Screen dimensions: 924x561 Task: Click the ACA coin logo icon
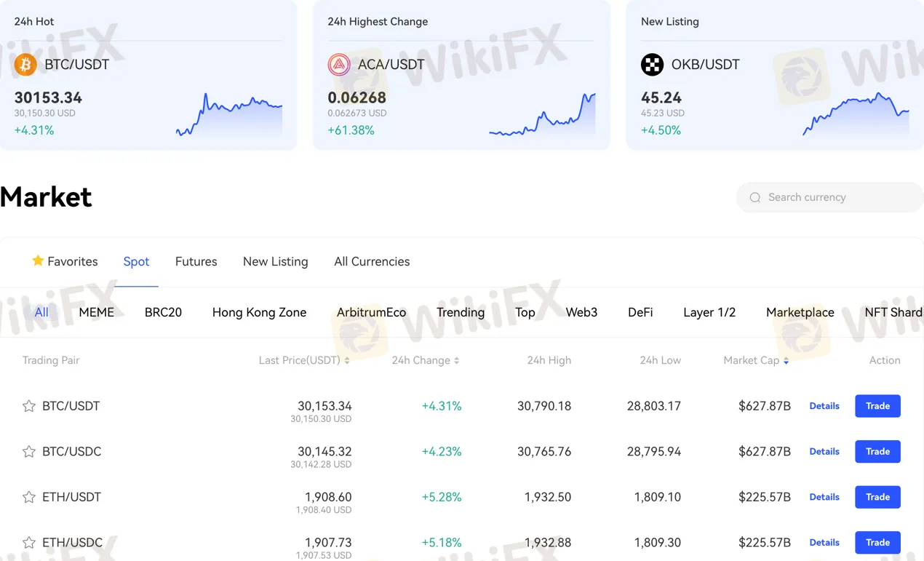tap(339, 65)
